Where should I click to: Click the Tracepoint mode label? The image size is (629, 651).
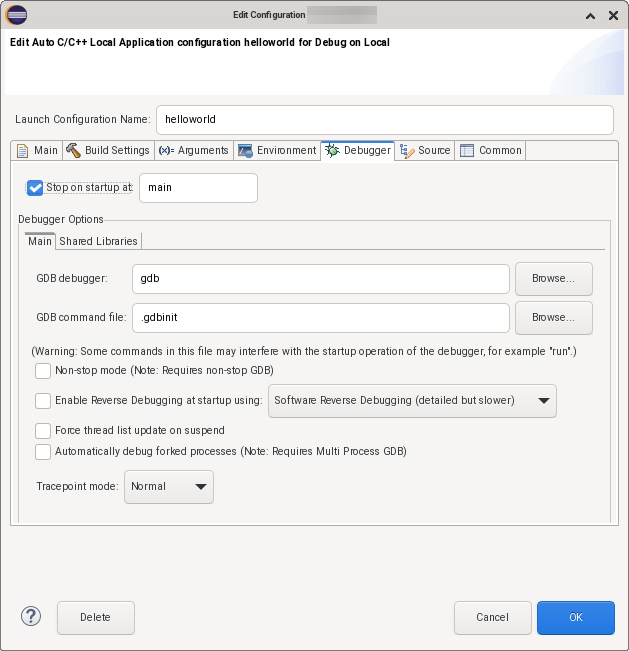(77, 486)
